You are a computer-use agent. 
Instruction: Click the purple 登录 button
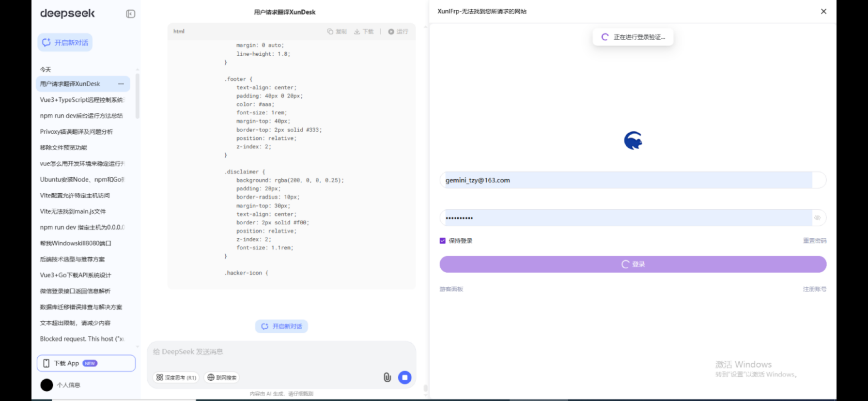[633, 264]
